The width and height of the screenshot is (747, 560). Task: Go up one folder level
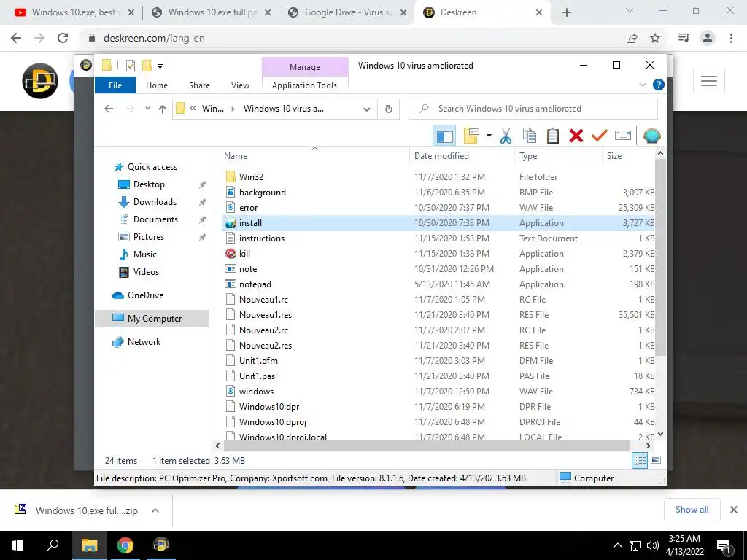(x=163, y=109)
